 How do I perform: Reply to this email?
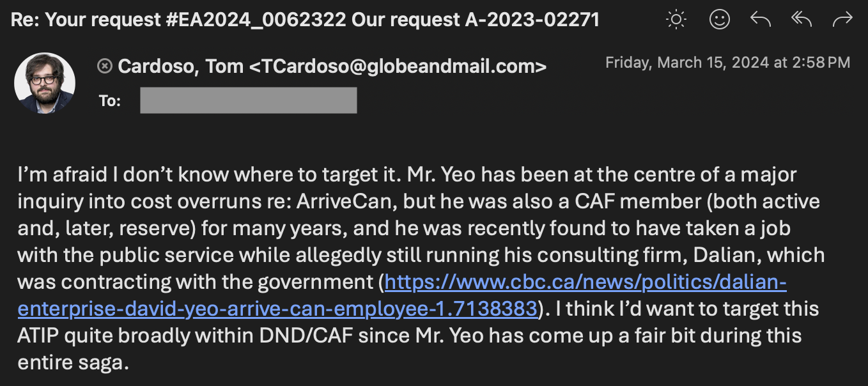[x=760, y=20]
